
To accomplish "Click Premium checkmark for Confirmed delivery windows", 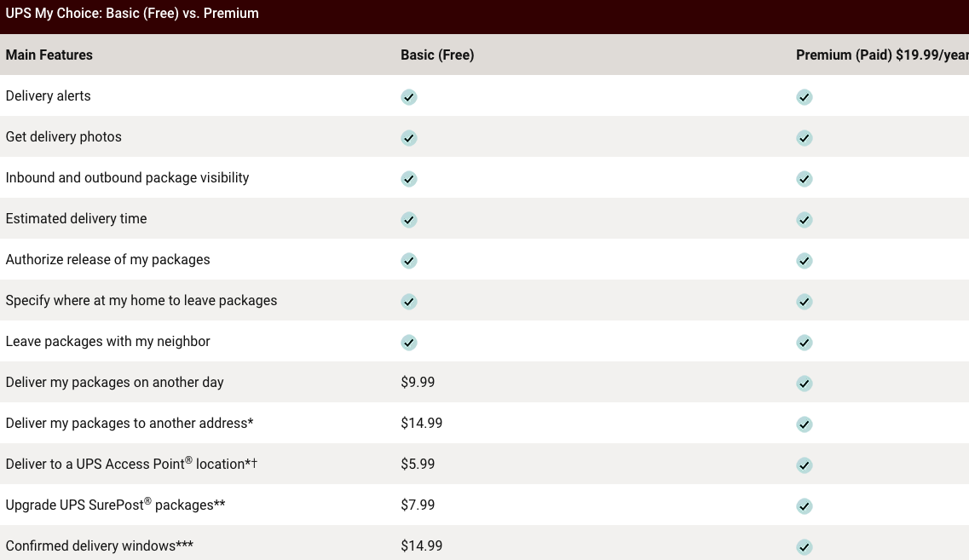I will [805, 547].
